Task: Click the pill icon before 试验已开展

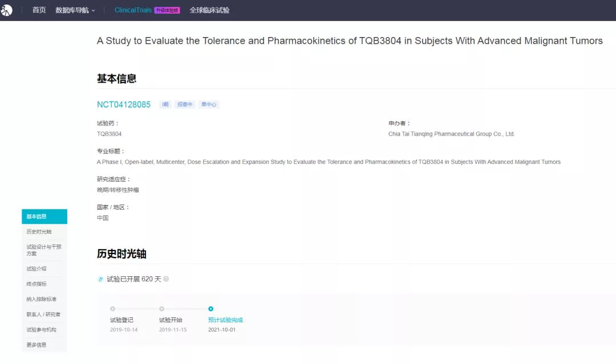Action: click(x=101, y=279)
